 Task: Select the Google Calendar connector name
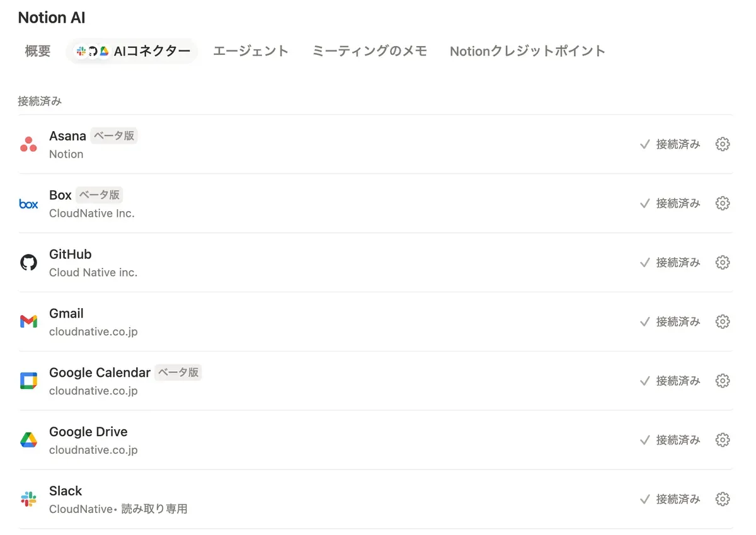[x=100, y=372]
